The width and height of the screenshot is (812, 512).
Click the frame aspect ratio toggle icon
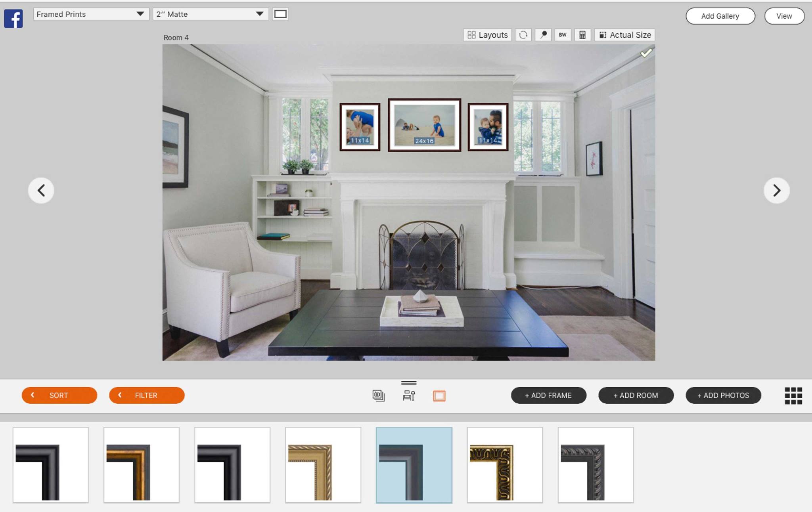tap(280, 13)
